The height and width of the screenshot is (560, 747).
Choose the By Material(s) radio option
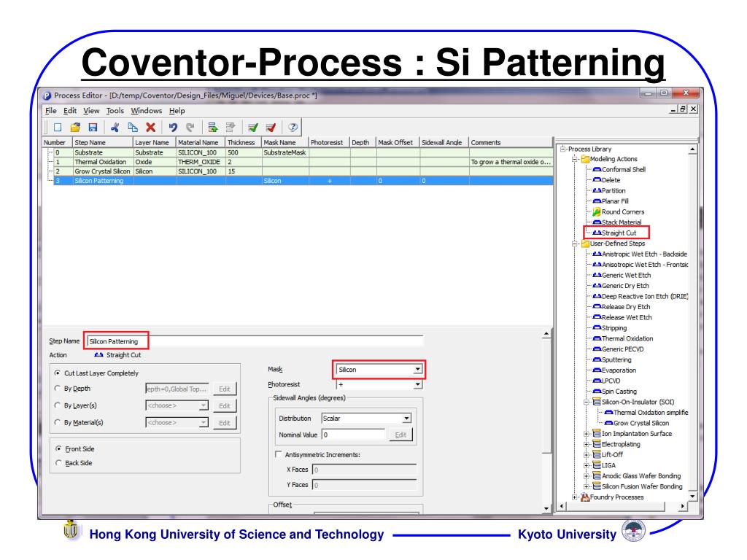(58, 422)
